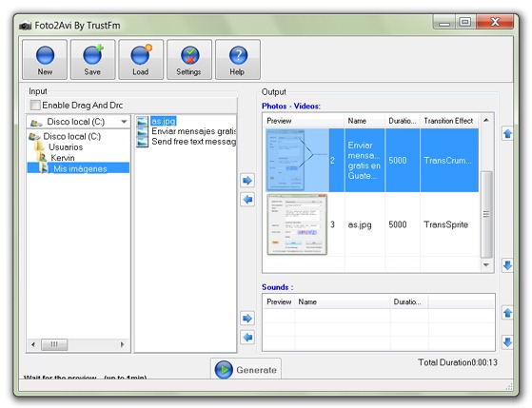Open the Disco local (C:) drive dropdown
Image resolution: width=532 pixels, height=408 pixels.
pyautogui.click(x=78, y=122)
